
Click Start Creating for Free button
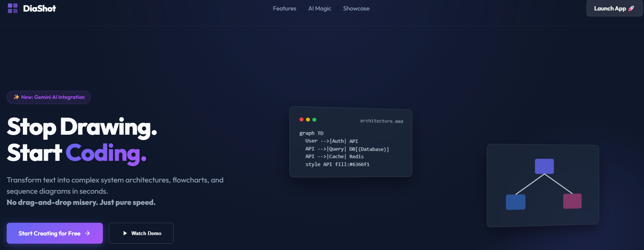pyautogui.click(x=55, y=233)
